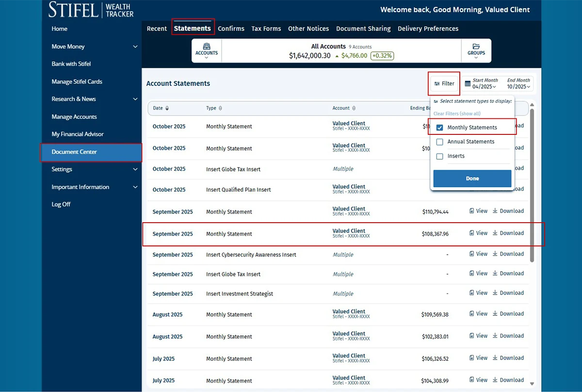This screenshot has height=392, width=582.
Task: Check the Annual Statements checkbox
Action: (440, 142)
